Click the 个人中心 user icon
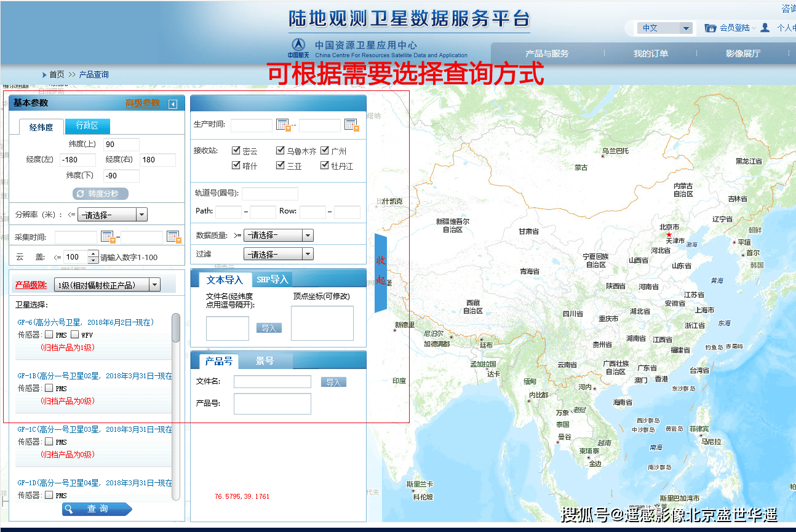This screenshot has width=796, height=532. pos(765,28)
